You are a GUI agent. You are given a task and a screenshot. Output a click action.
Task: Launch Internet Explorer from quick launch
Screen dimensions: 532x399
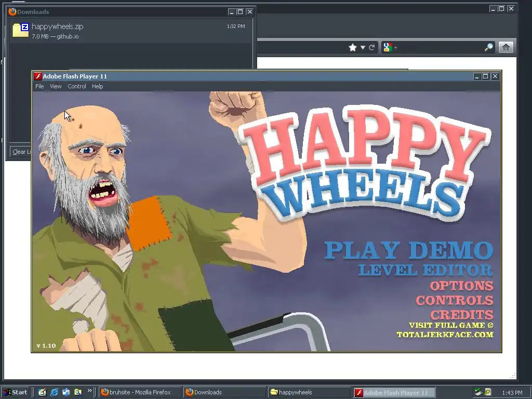tap(54, 392)
